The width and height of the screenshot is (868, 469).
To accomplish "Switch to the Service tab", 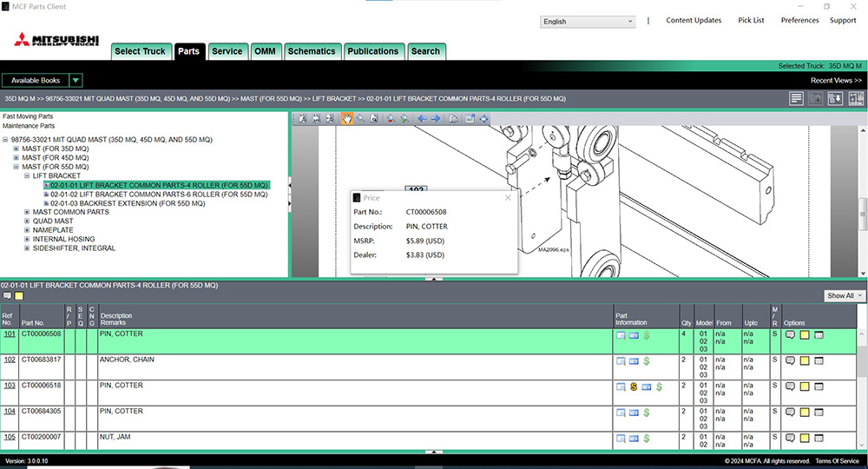I will [227, 51].
